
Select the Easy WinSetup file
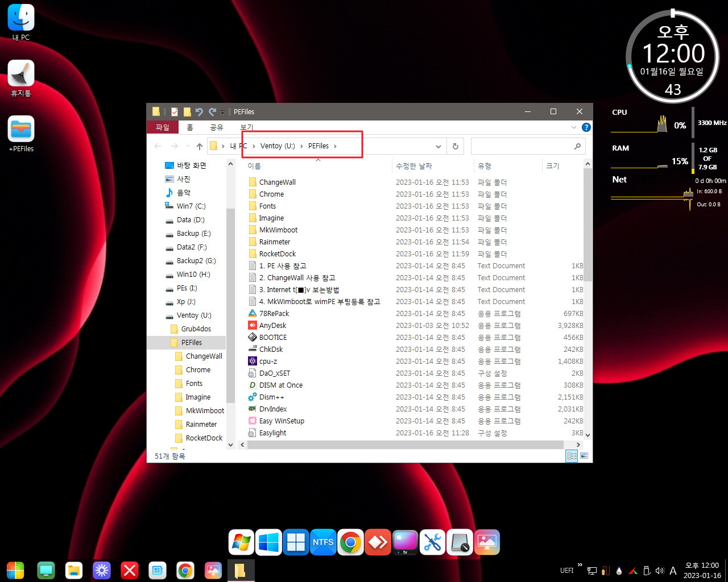[x=282, y=421]
